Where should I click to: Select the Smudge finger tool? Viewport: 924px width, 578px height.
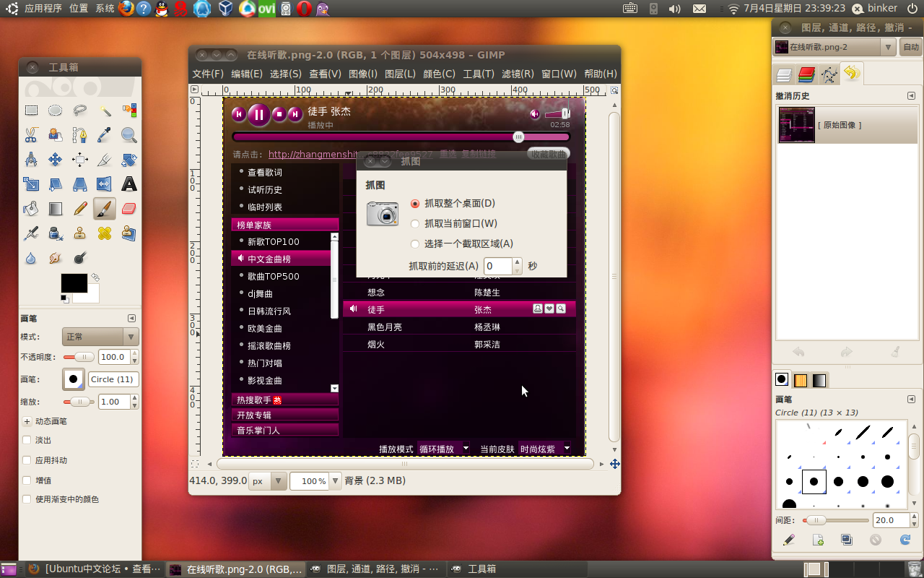click(x=56, y=258)
